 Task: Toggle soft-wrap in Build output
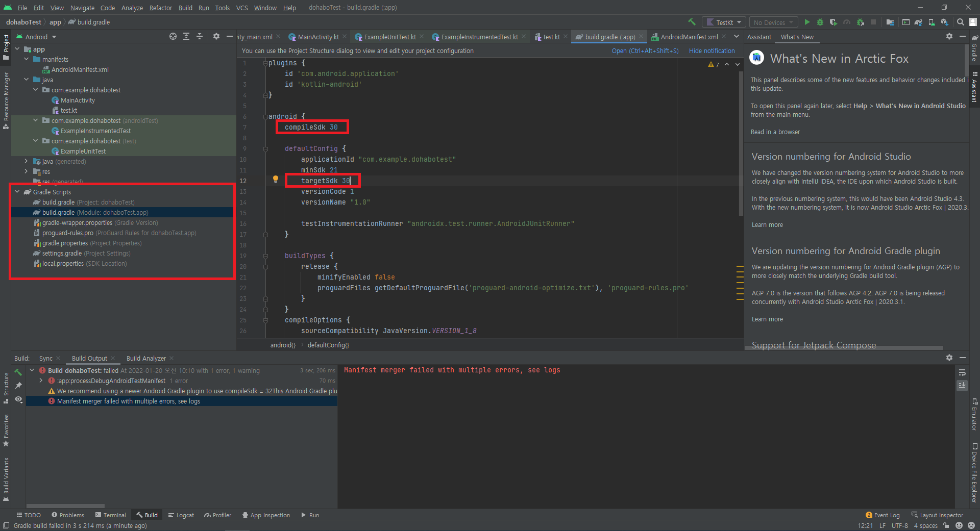coord(962,372)
